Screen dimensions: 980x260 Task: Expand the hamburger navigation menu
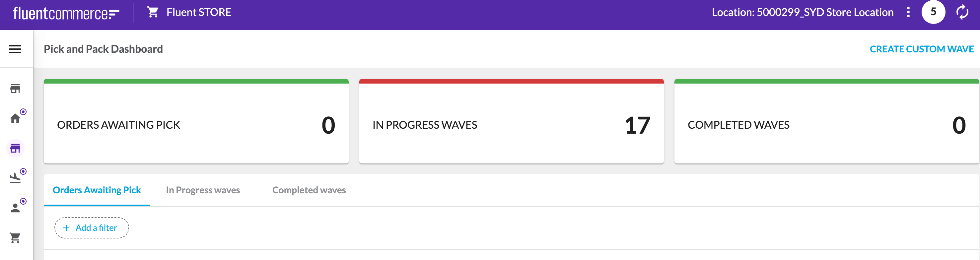pos(15,49)
